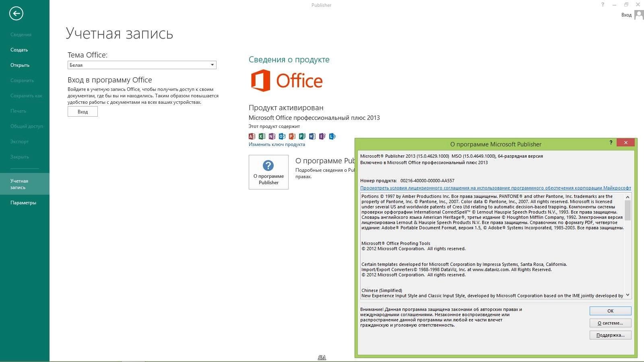Click the Office logo
Screen dimensions: 644x362
coord(287,80)
